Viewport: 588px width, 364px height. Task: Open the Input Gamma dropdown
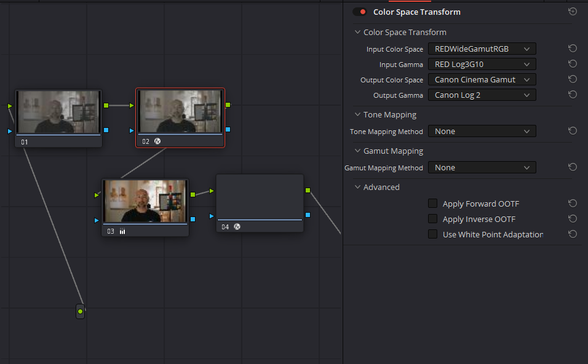[482, 64]
